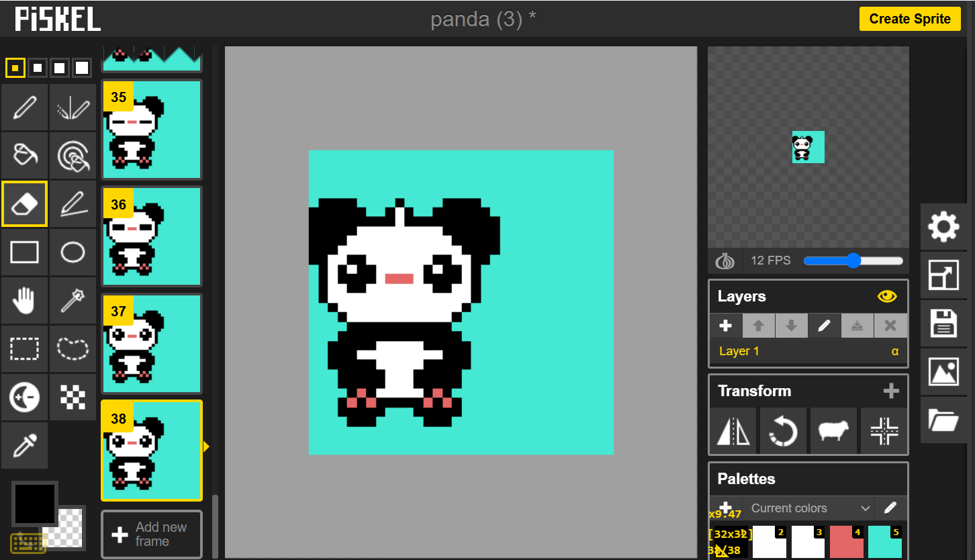Click the Create Sprite button
The height and width of the screenshot is (560, 975).
[x=909, y=19]
